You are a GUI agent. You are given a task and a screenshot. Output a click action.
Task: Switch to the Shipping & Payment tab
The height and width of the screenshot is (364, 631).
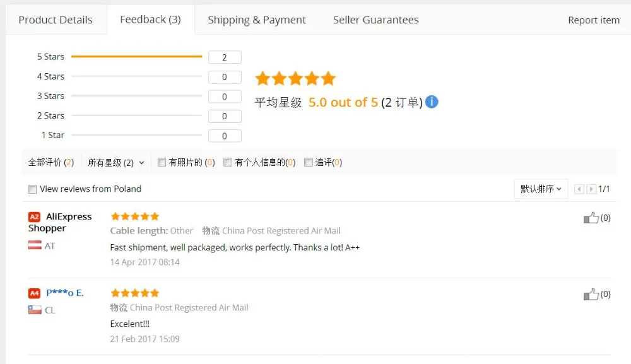tap(256, 20)
